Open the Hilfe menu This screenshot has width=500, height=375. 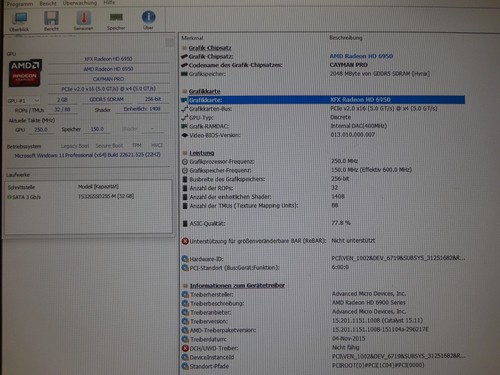coord(109,3)
